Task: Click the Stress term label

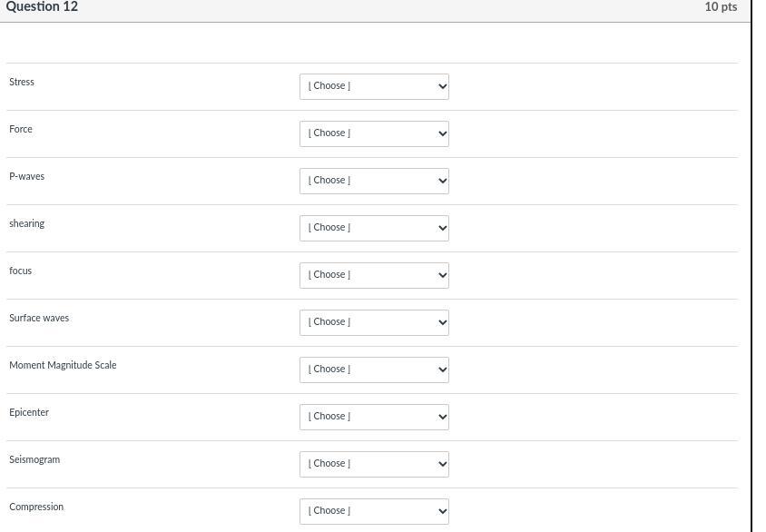Action: click(22, 82)
